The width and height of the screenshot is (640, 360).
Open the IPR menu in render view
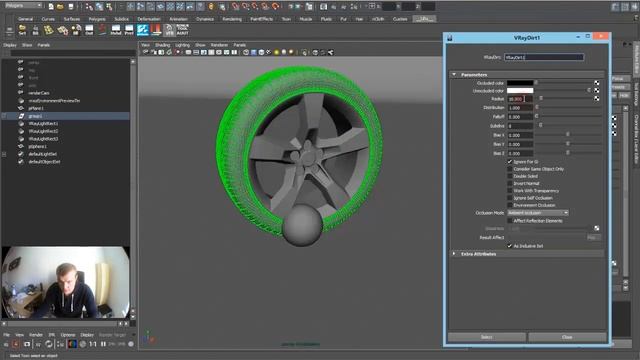tap(52, 335)
